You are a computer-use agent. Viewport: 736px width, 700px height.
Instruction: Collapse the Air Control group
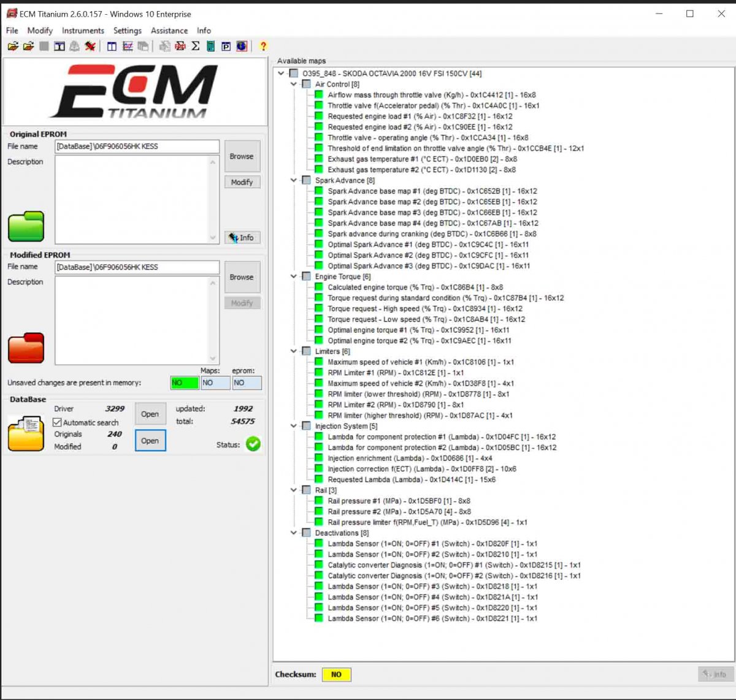[294, 84]
